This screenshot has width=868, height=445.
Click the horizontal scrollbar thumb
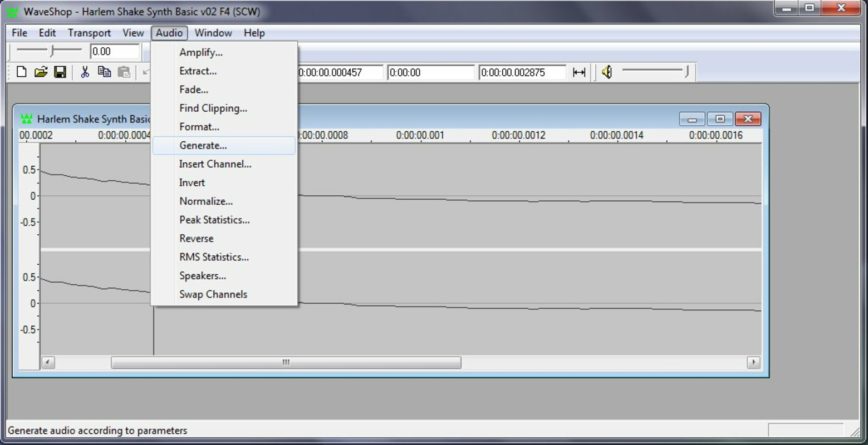(x=286, y=363)
